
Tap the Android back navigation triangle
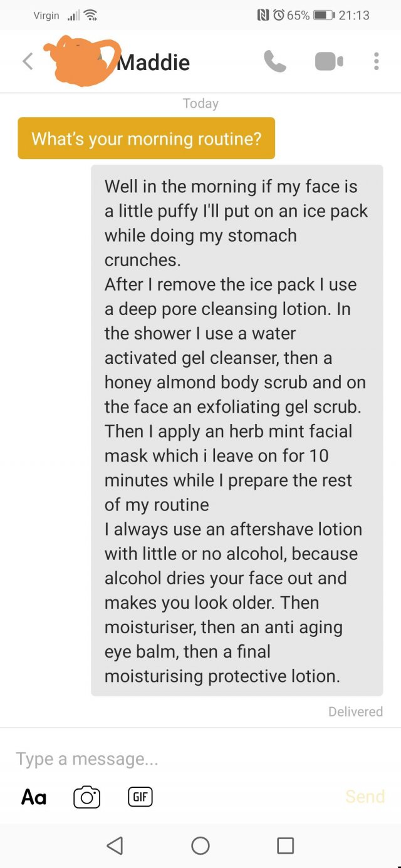point(115,845)
